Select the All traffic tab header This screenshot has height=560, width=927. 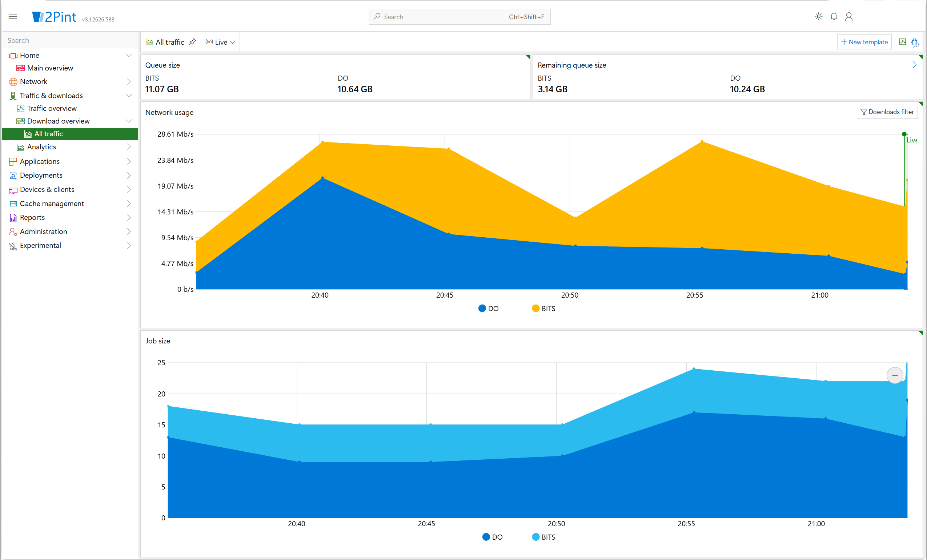pyautogui.click(x=170, y=42)
